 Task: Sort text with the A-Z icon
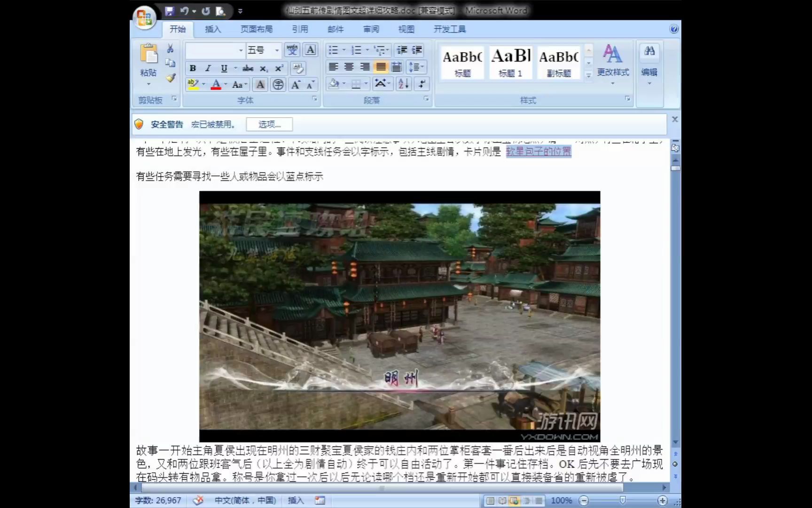pos(404,84)
